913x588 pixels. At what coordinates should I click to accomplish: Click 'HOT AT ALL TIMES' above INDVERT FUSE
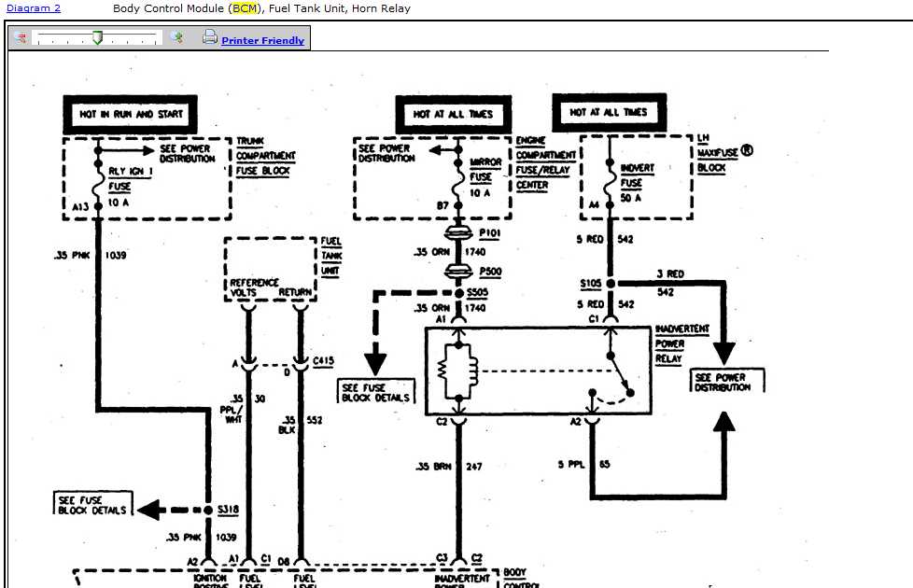pyautogui.click(x=608, y=112)
